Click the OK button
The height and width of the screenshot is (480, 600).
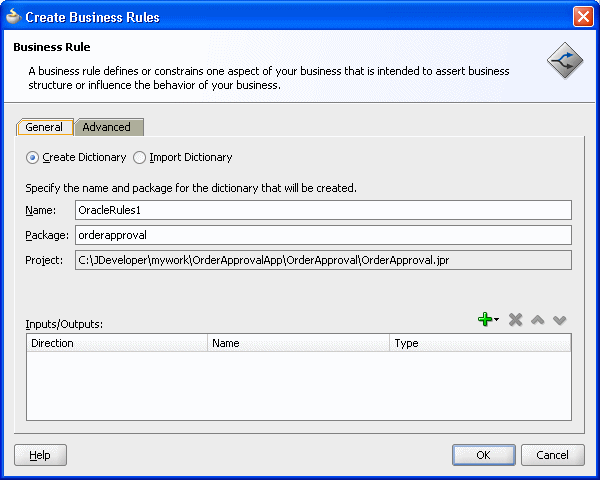[x=483, y=455]
